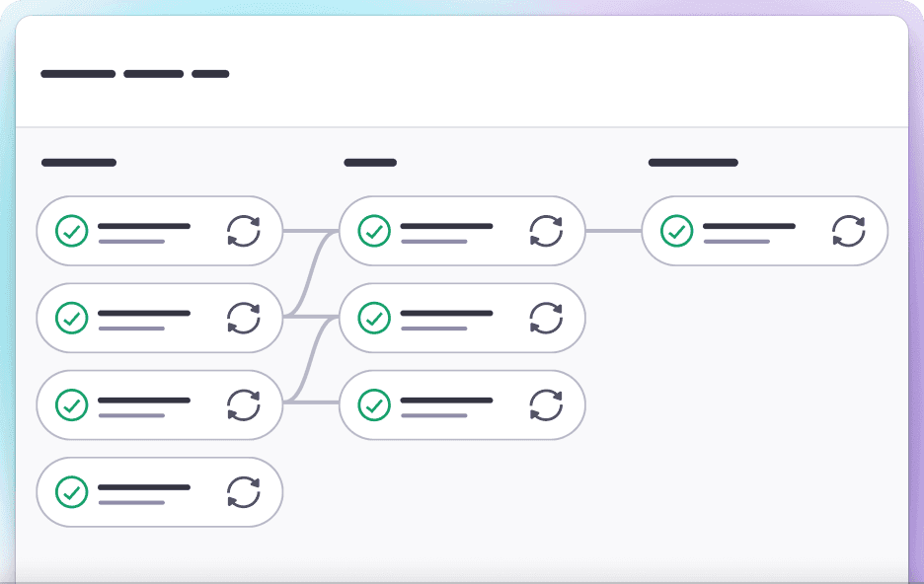
Task: Click passed status icon of first-stage top job
Action: (71, 231)
